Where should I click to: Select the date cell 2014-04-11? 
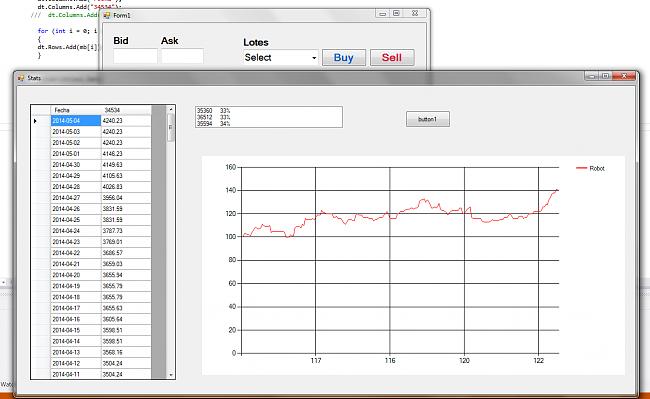point(75,374)
